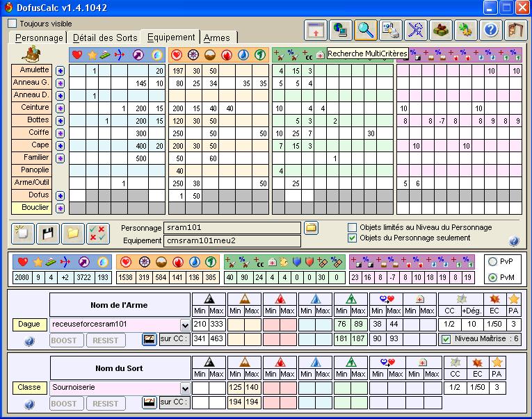This screenshot has width=532, height=419.
Task: Expand the weapon name dropdown receuseforcesram101
Action: click(184, 324)
